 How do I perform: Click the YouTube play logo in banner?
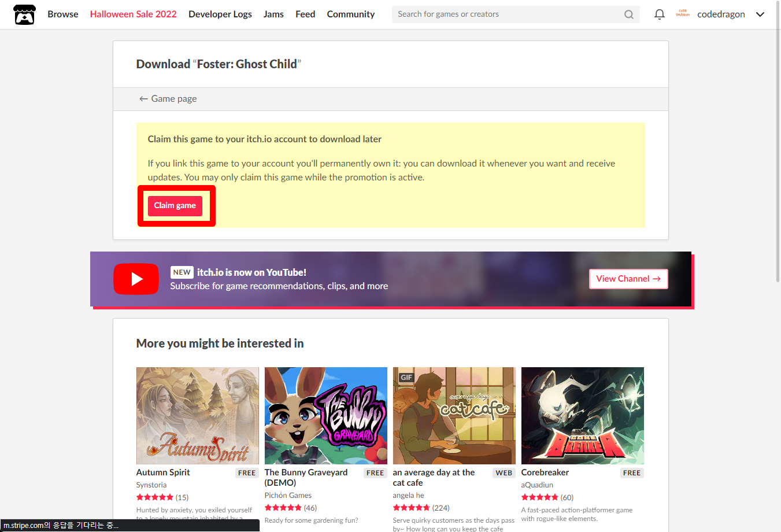pos(136,279)
